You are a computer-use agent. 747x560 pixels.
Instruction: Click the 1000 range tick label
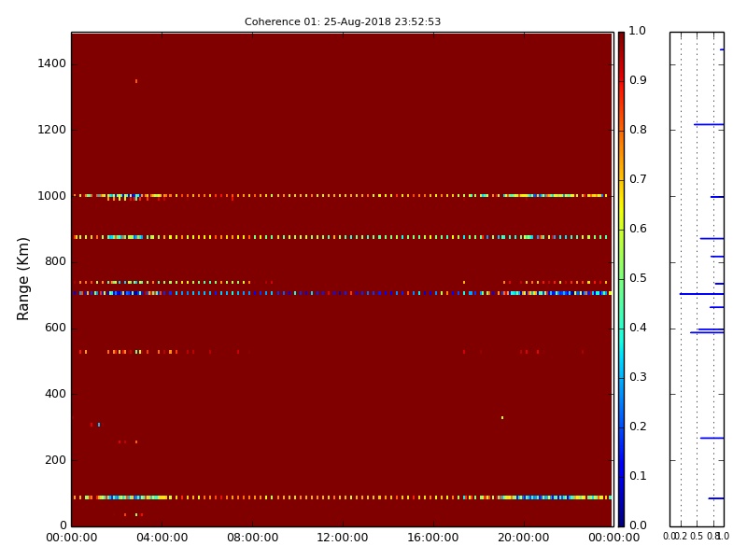coord(52,196)
